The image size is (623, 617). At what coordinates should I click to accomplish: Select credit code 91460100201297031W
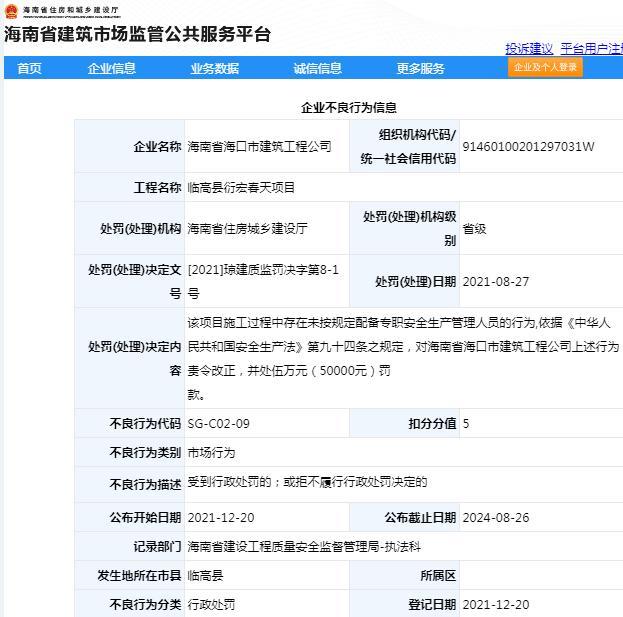(528, 147)
